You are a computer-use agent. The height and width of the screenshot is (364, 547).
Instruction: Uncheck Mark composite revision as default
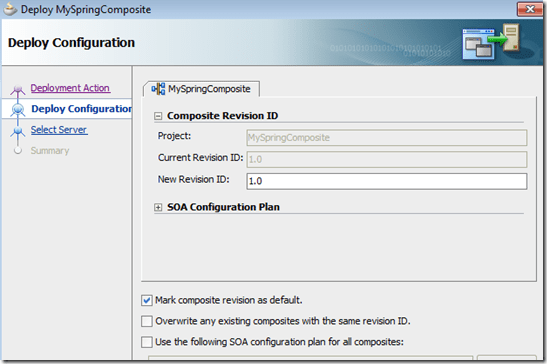(147, 300)
